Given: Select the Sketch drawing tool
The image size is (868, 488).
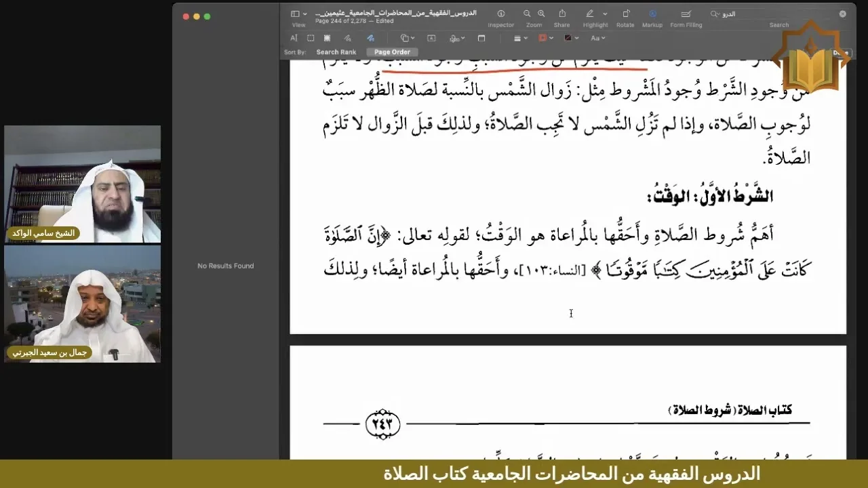Looking at the screenshot, I should (347, 38).
